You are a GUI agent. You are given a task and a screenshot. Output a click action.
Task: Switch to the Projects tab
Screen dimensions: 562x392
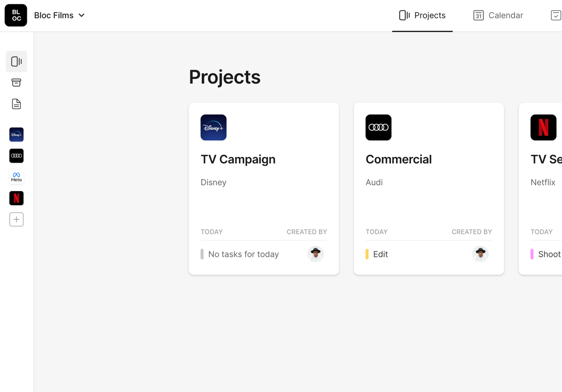(422, 15)
